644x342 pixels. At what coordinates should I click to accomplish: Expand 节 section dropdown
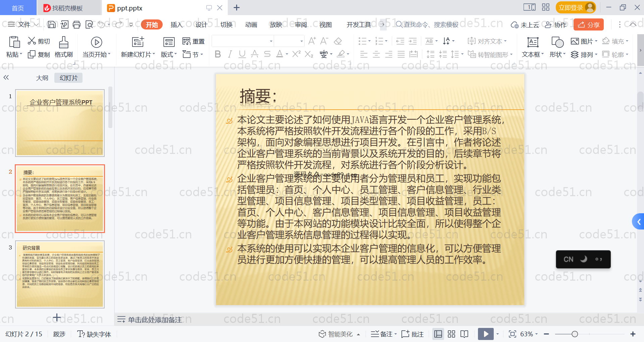point(193,54)
